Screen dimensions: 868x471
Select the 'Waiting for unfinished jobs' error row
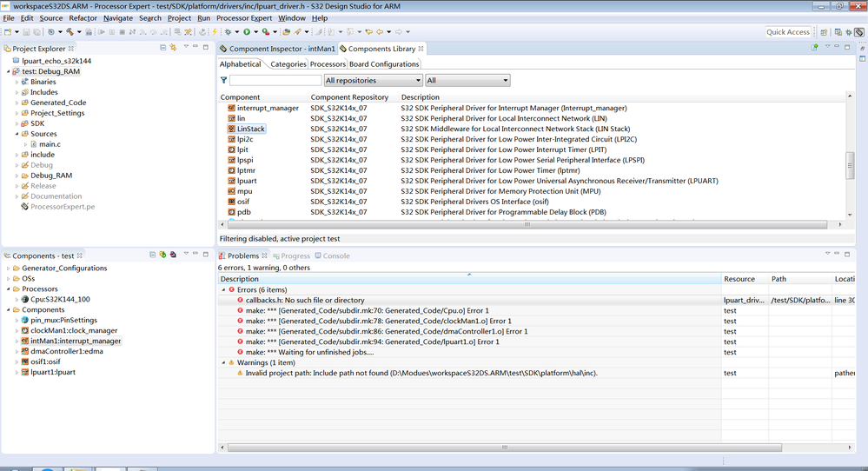(x=536, y=352)
